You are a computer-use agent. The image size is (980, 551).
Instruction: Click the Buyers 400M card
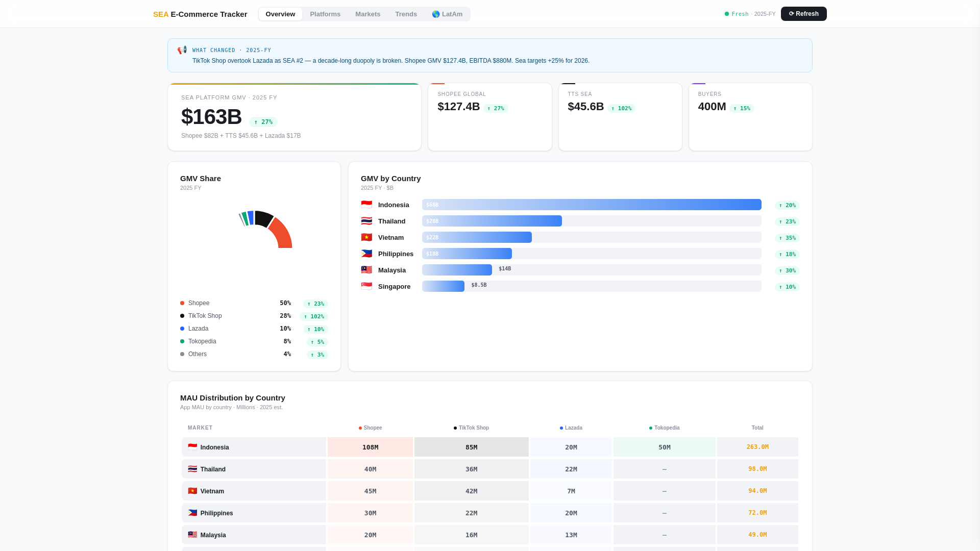coord(750,117)
